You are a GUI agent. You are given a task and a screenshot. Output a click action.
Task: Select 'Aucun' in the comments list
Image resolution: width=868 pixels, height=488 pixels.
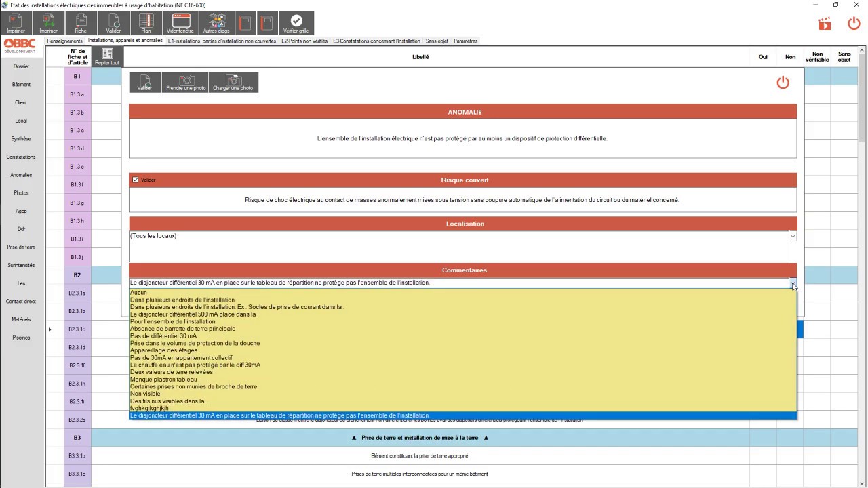click(x=463, y=293)
